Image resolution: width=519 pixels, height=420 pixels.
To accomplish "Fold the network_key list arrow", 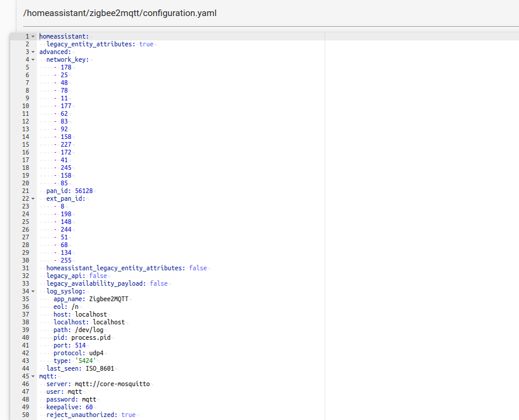I will tap(33, 59).
